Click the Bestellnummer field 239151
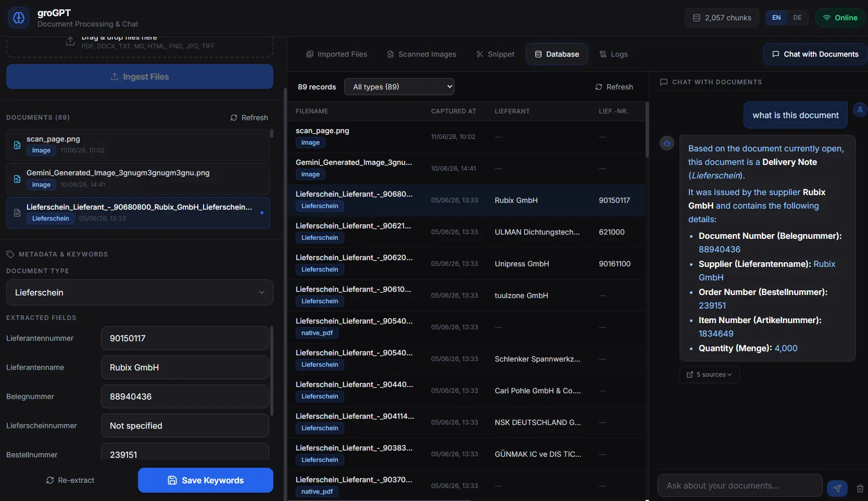 (x=185, y=452)
